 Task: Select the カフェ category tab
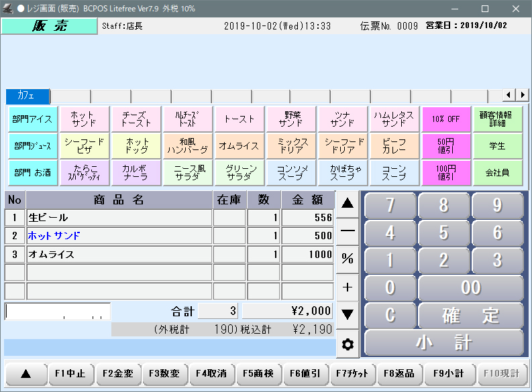(x=28, y=95)
